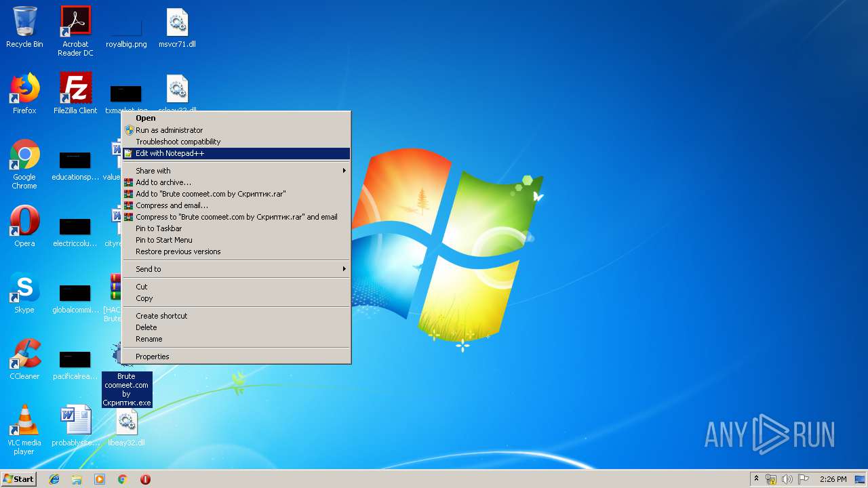Select the educationsp... desktop file
Screen dimensions: 868x488
[75, 165]
